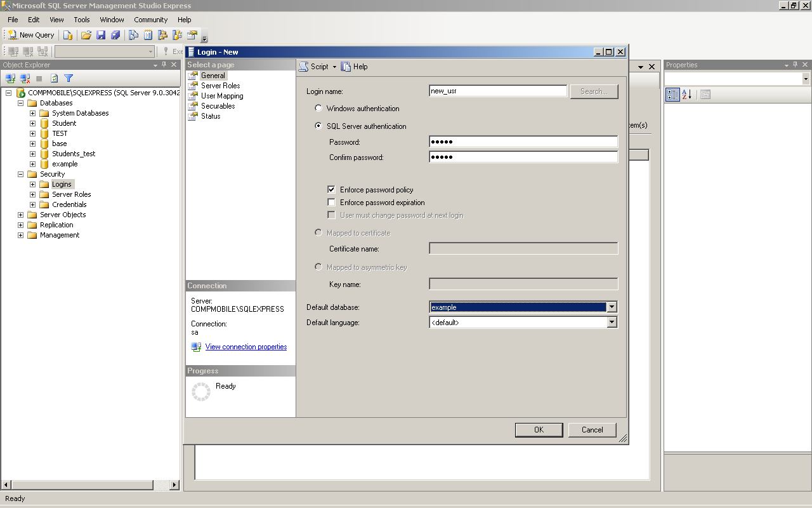Screen dimensions: 812x508
Task: Open the Tools menu
Action: click(x=82, y=20)
